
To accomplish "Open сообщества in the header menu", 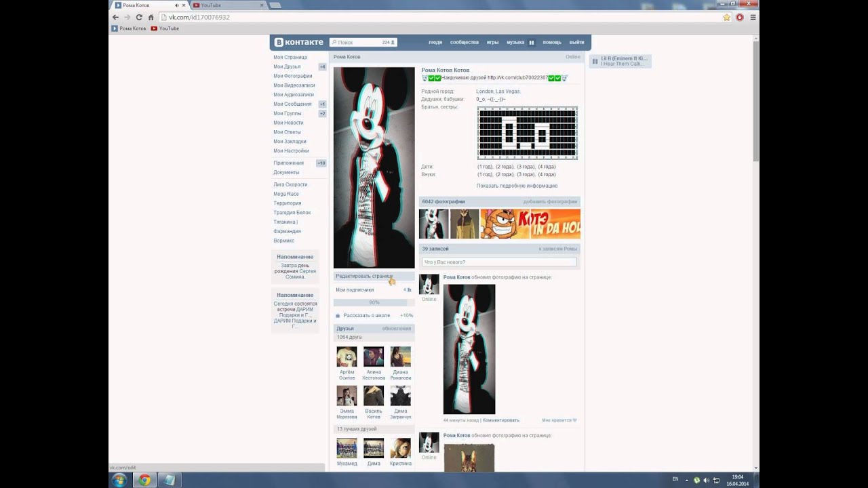I will point(465,42).
